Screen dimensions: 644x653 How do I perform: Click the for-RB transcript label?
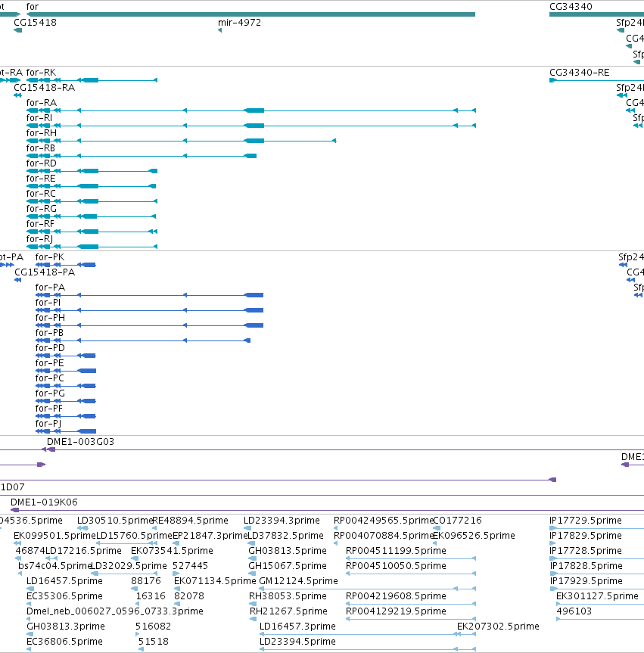[x=40, y=148]
